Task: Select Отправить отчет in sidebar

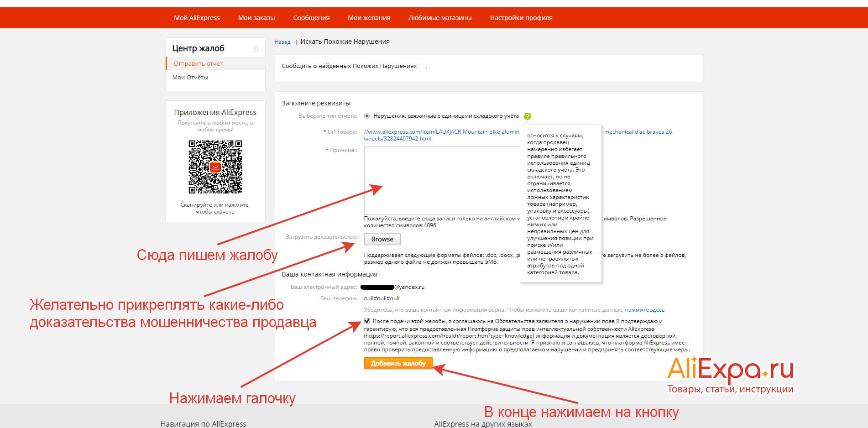Action: coord(216,63)
